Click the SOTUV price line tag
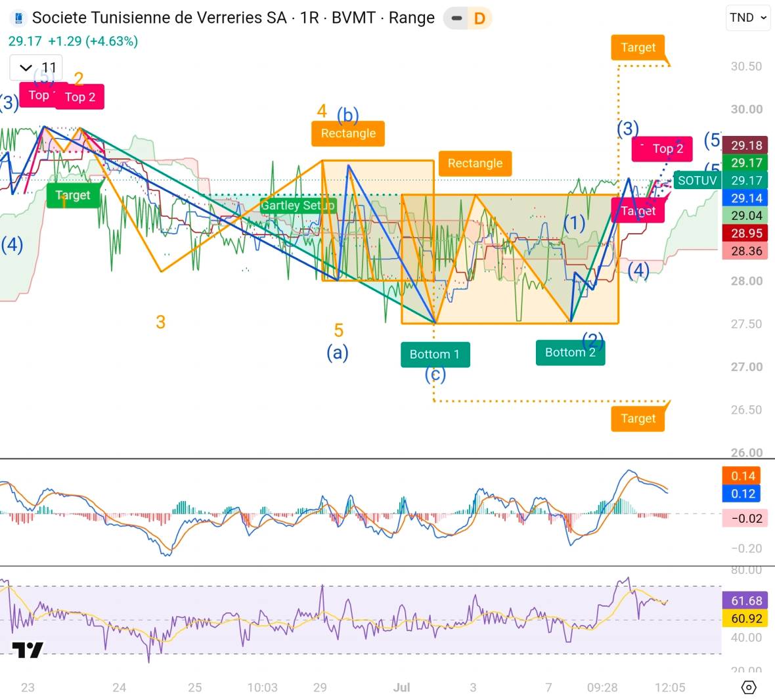This screenshot has width=775, height=700. 697,181
